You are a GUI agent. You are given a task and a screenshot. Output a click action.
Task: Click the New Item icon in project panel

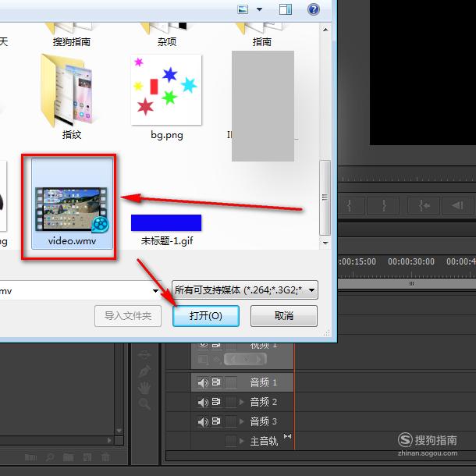pos(87,457)
